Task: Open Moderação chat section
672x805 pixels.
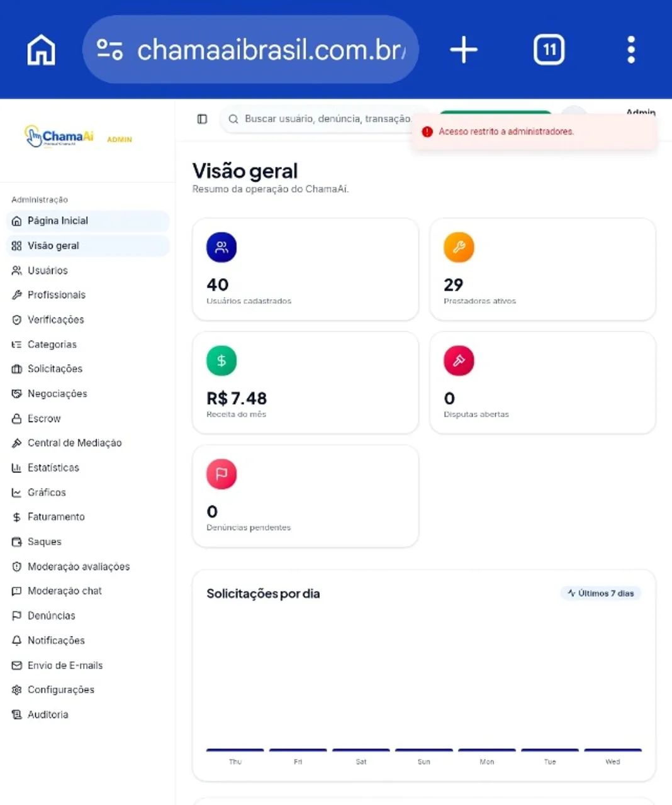Action: pyautogui.click(x=88, y=591)
